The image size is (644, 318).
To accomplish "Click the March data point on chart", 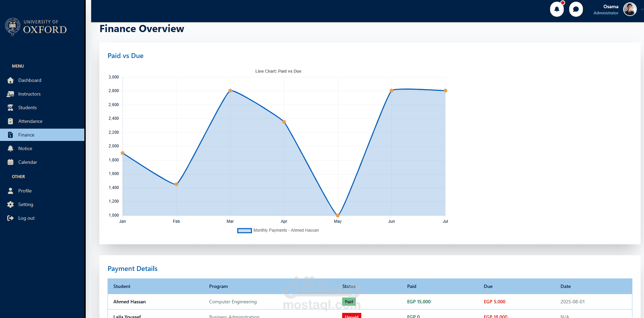I will [x=230, y=91].
